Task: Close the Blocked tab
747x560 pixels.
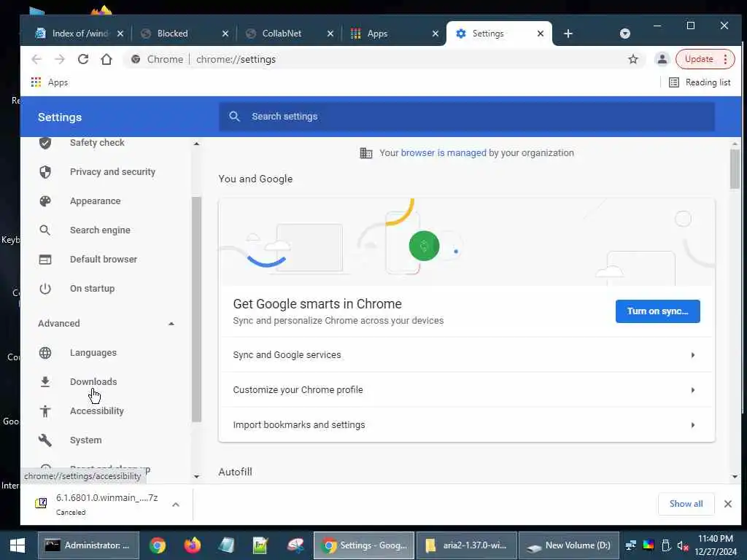Action: [225, 34]
